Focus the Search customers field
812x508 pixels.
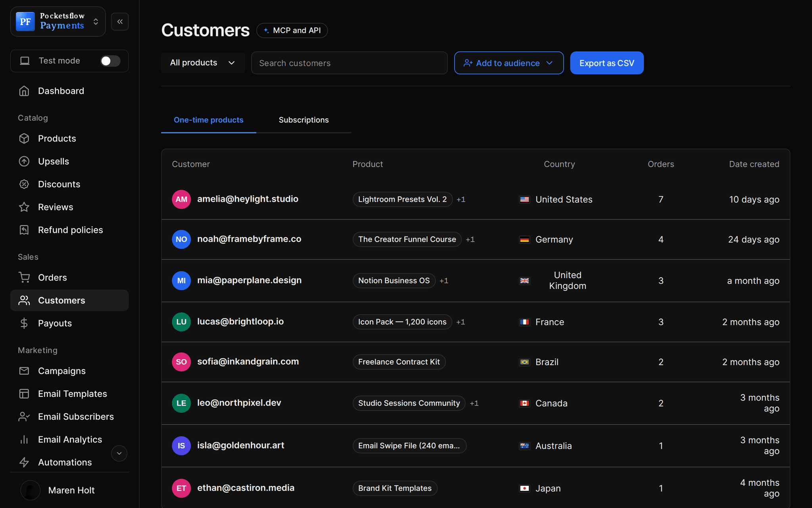pos(349,63)
